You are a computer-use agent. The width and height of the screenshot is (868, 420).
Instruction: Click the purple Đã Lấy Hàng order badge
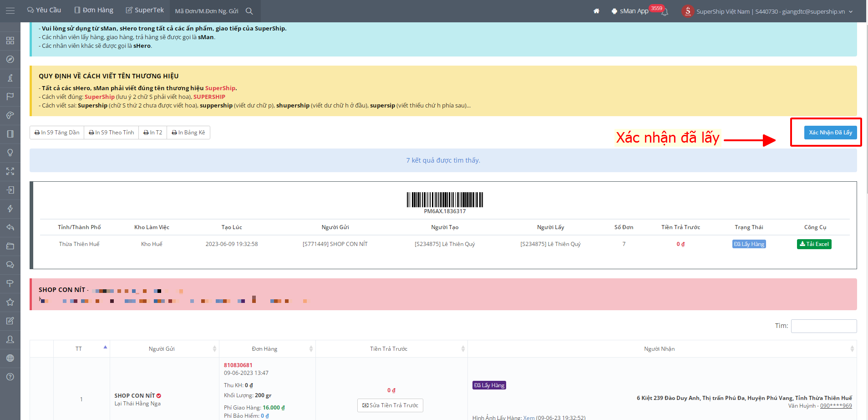point(489,385)
